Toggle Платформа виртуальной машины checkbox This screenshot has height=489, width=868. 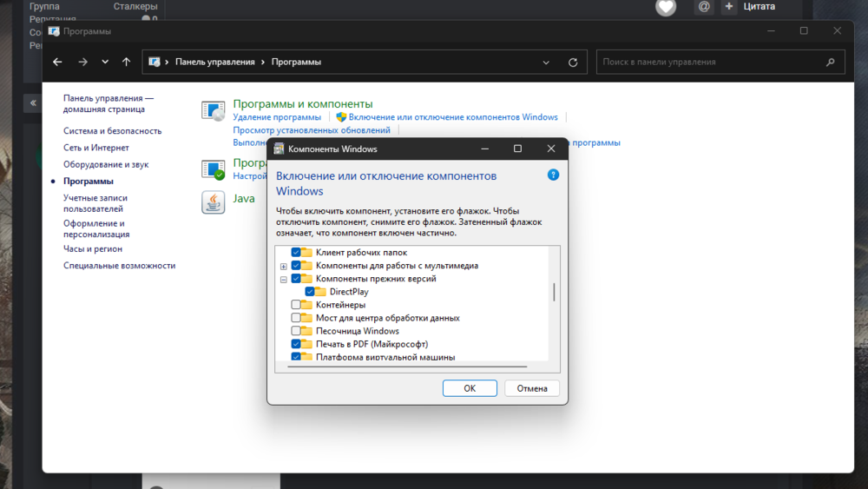296,357
